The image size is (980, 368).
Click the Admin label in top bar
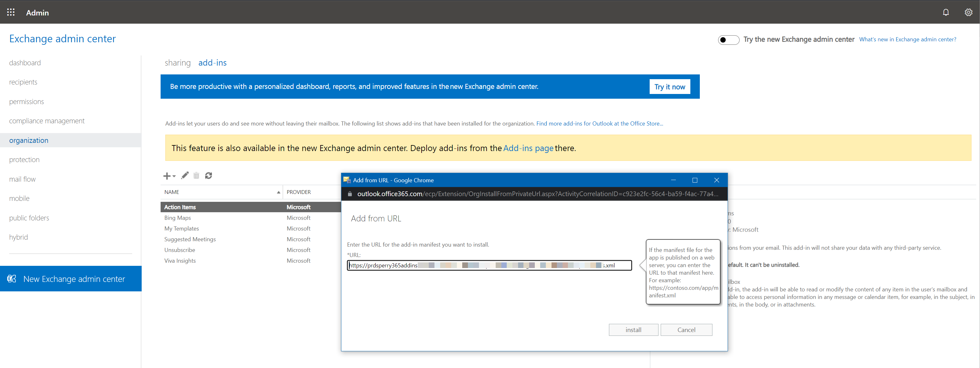[x=37, y=13]
